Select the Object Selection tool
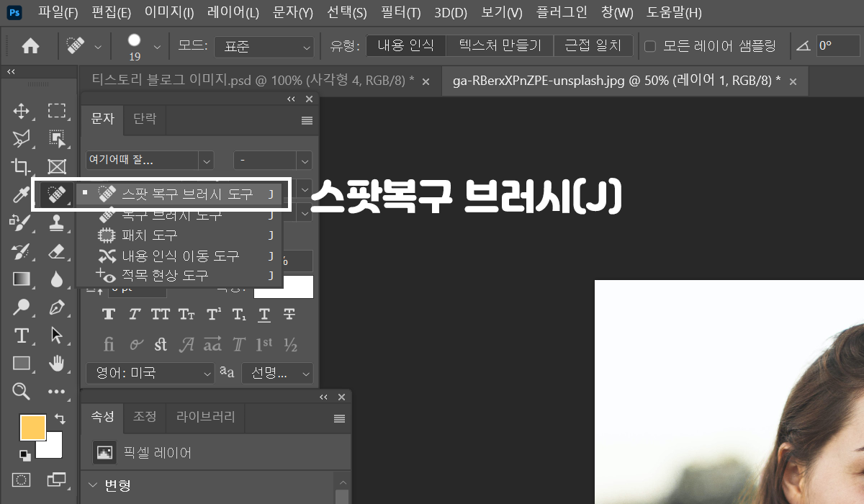The height and width of the screenshot is (504, 864). tap(57, 138)
